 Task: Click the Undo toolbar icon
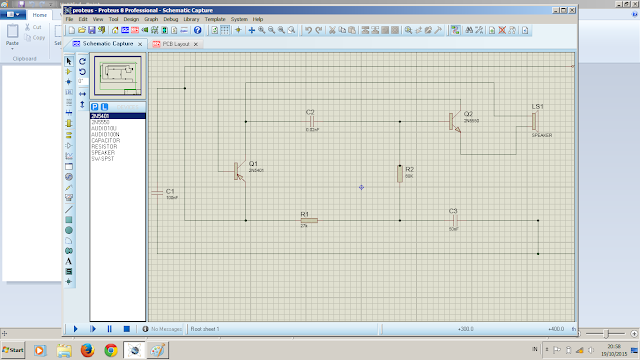(x=309, y=30)
